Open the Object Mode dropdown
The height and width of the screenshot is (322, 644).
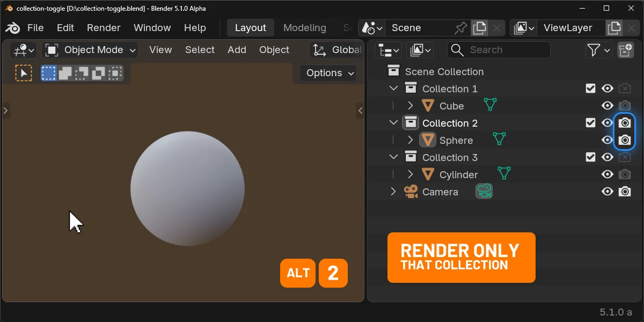[x=89, y=50]
